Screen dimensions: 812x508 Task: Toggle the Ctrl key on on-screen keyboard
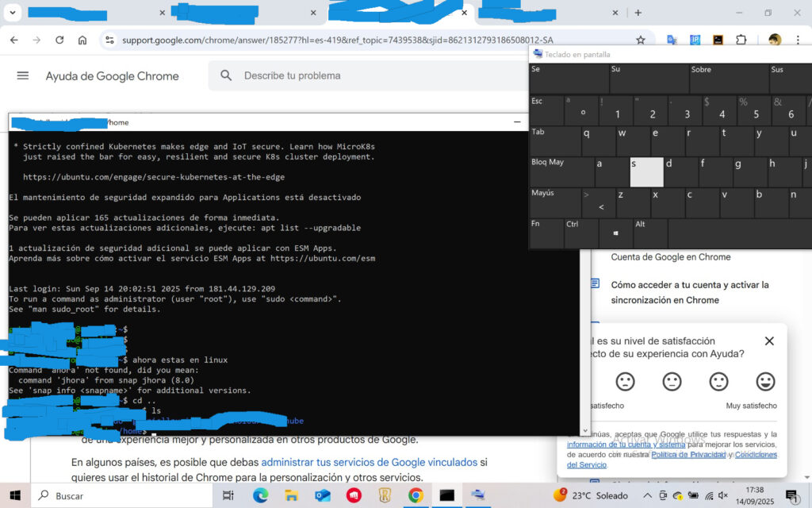(581, 233)
